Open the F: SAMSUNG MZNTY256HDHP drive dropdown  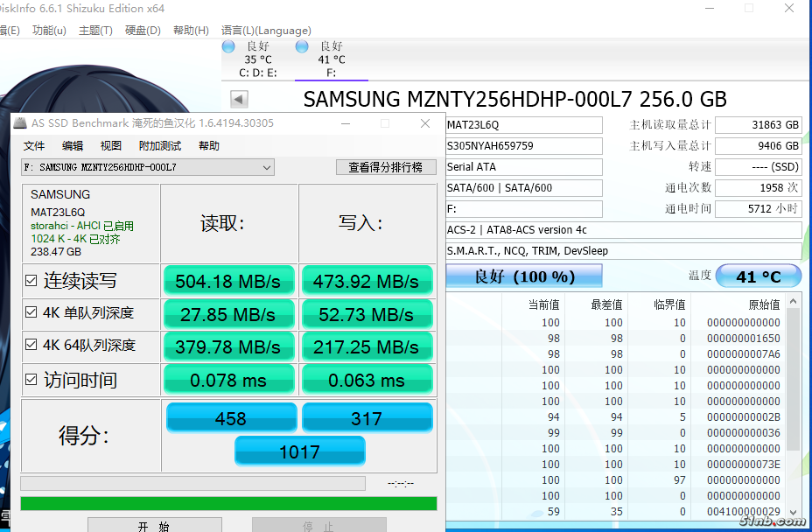(x=148, y=167)
